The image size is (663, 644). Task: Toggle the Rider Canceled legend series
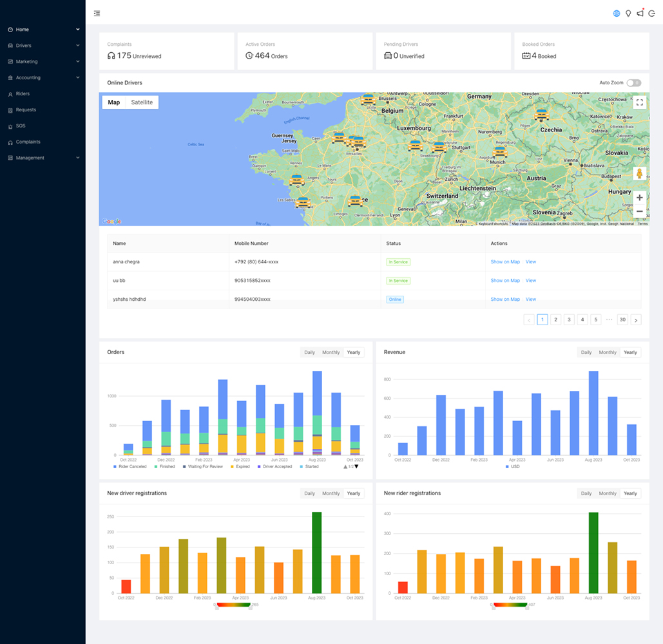(131, 466)
